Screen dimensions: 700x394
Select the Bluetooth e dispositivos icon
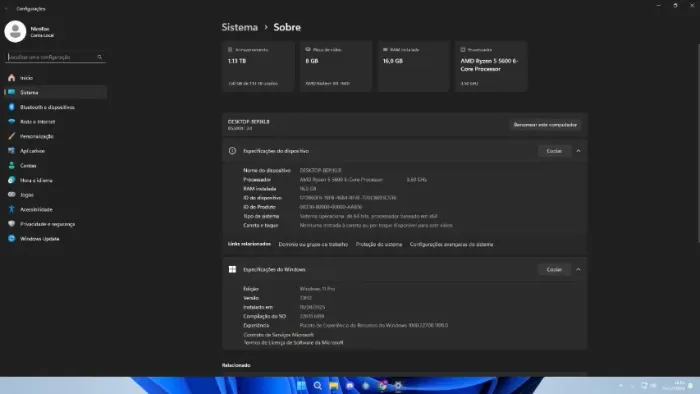[12, 107]
